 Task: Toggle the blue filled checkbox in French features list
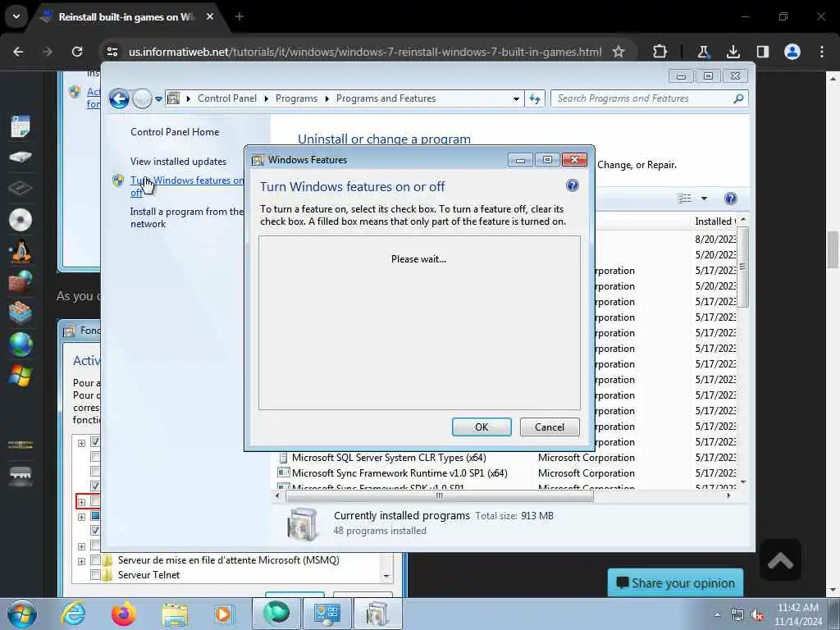95,516
